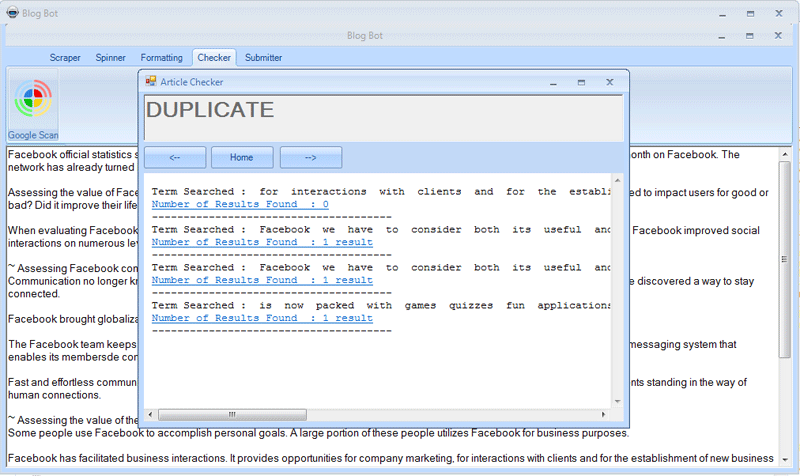Click the horizontal scrollbar thumb
Image resolution: width=800 pixels, height=476 pixels.
coord(231,414)
